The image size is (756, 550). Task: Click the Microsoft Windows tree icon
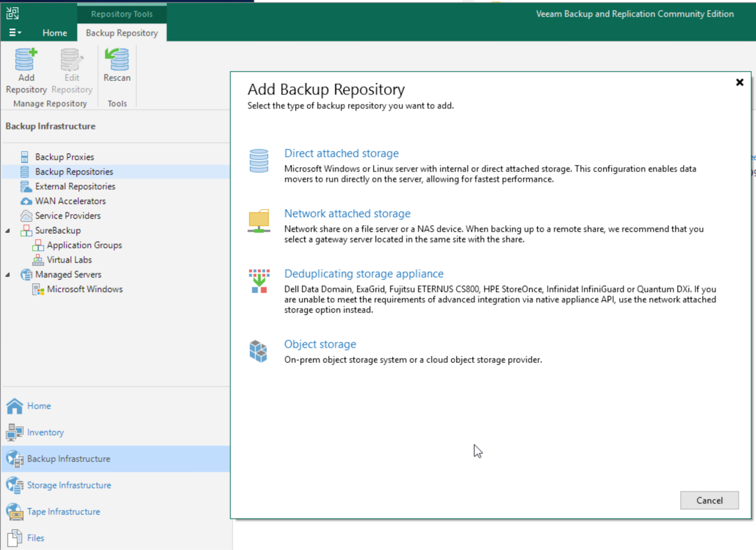pyautogui.click(x=38, y=289)
